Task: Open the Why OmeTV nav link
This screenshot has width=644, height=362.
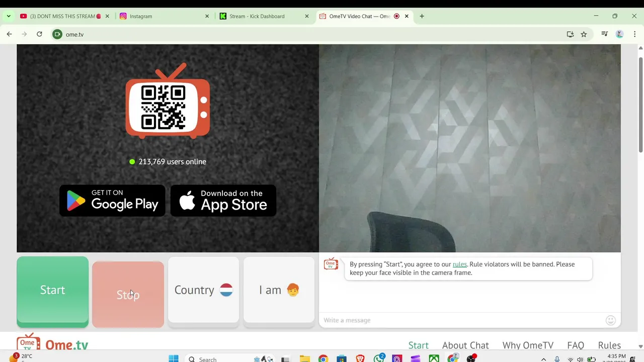Action: [528, 345]
